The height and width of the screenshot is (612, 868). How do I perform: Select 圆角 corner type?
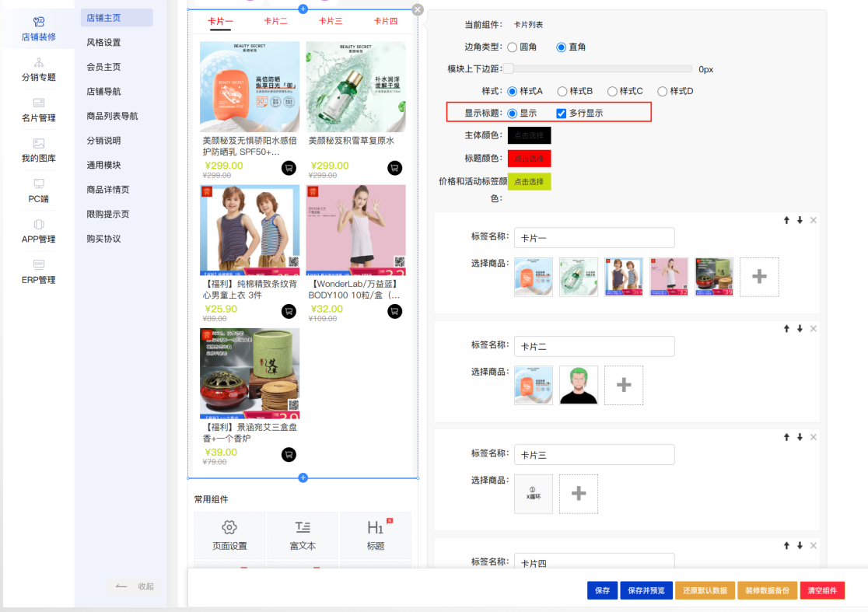pyautogui.click(x=513, y=47)
